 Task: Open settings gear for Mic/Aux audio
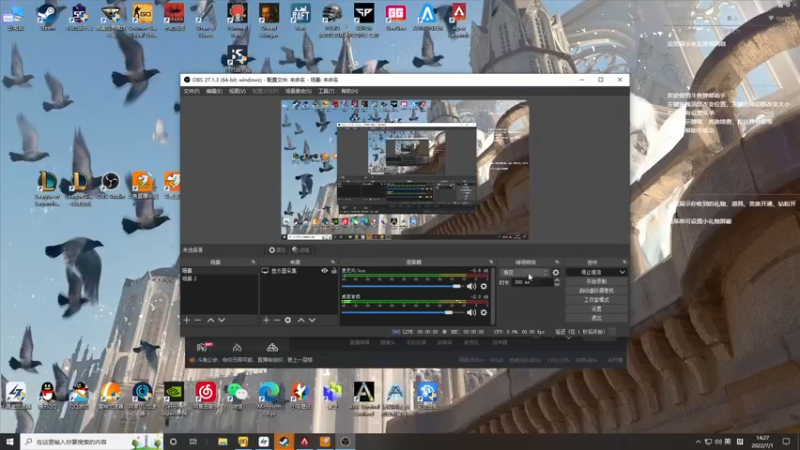point(484,286)
